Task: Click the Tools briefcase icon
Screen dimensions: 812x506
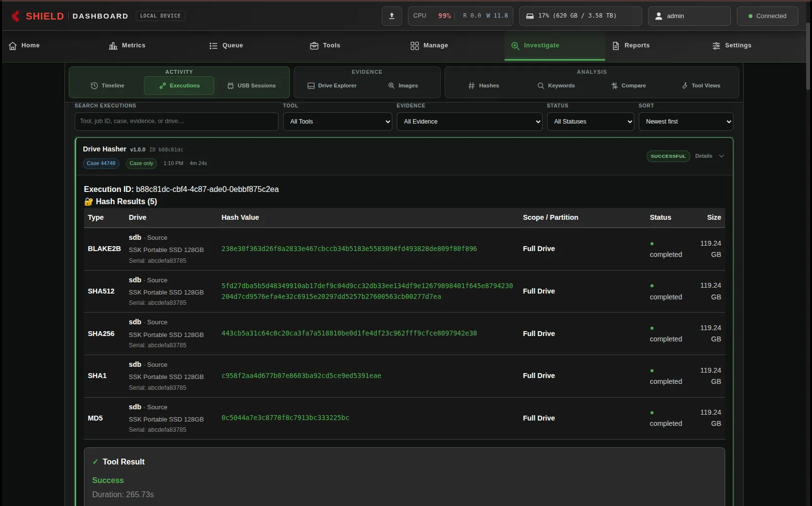Action: 314,46
